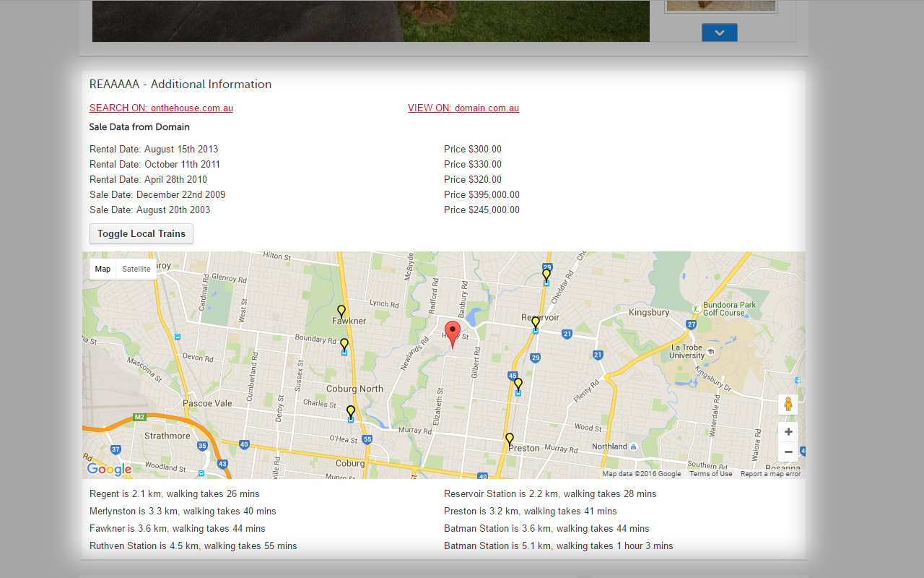This screenshot has width=924, height=578.
Task: Click the red property location marker
Action: 453,333
